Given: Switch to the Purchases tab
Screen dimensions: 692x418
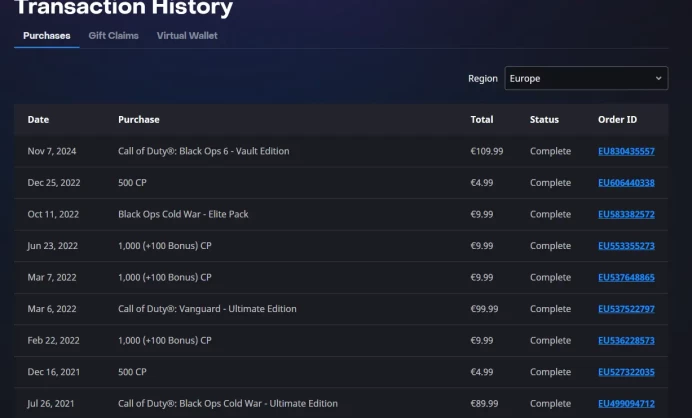Looking at the screenshot, I should 47,36.
